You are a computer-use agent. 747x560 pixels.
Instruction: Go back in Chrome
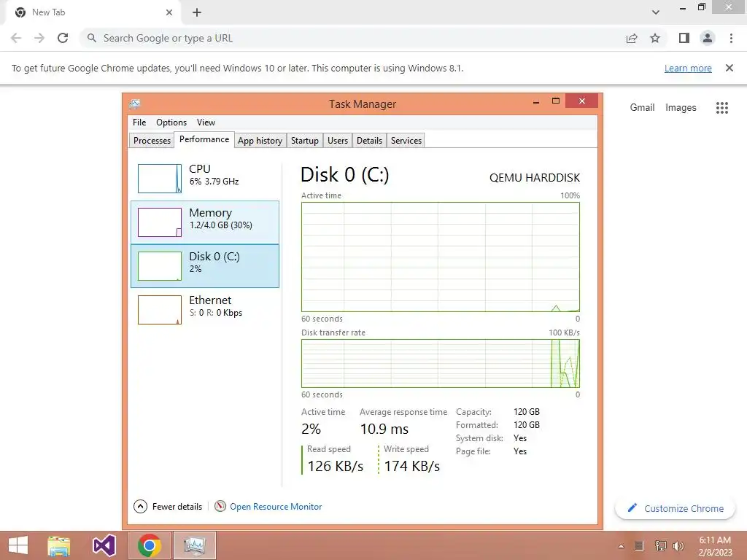coord(16,38)
